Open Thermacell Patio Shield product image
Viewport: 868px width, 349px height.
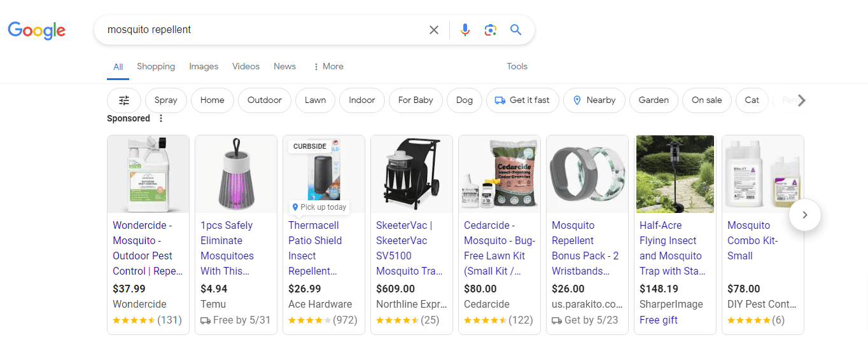tap(324, 174)
